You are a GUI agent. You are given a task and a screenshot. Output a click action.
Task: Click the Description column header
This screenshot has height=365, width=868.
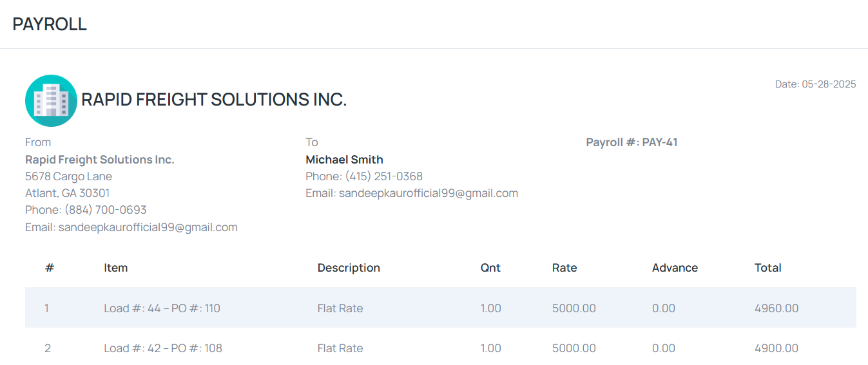pos(349,268)
